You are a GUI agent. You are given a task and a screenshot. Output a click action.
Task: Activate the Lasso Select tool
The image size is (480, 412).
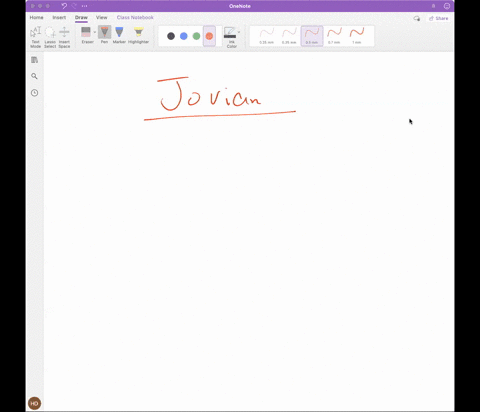pyautogui.click(x=50, y=37)
